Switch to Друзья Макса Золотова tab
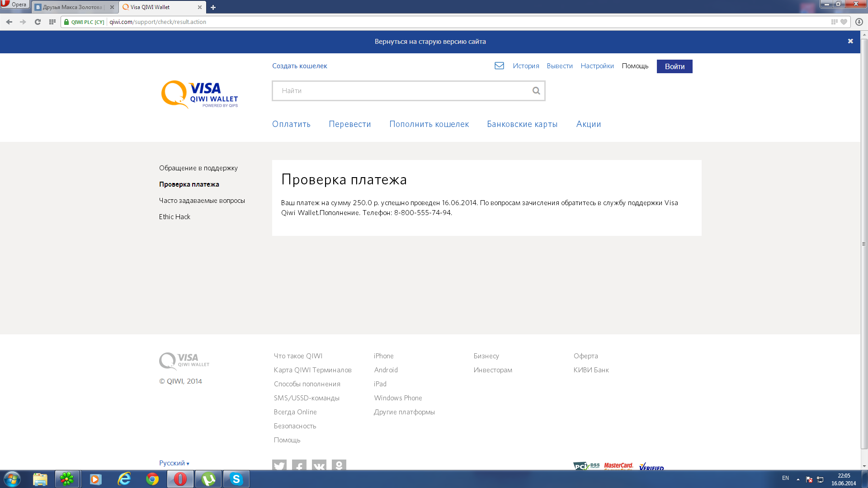 coord(72,7)
